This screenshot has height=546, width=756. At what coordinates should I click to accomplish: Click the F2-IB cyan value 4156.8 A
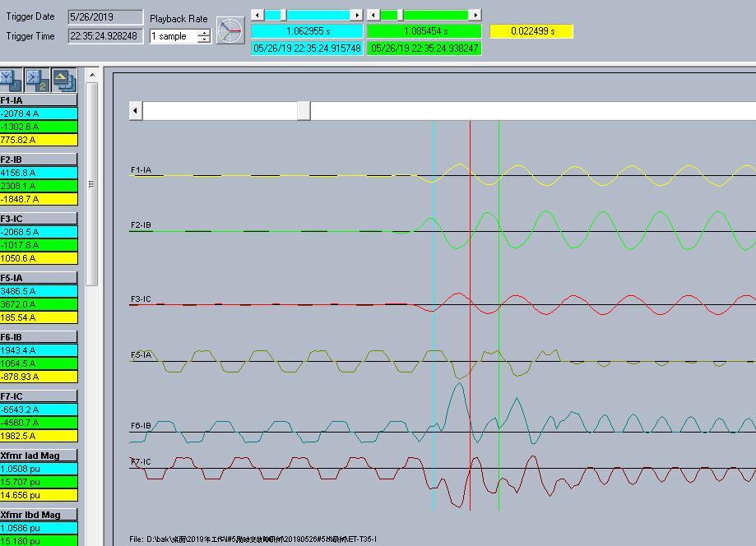pos(39,173)
